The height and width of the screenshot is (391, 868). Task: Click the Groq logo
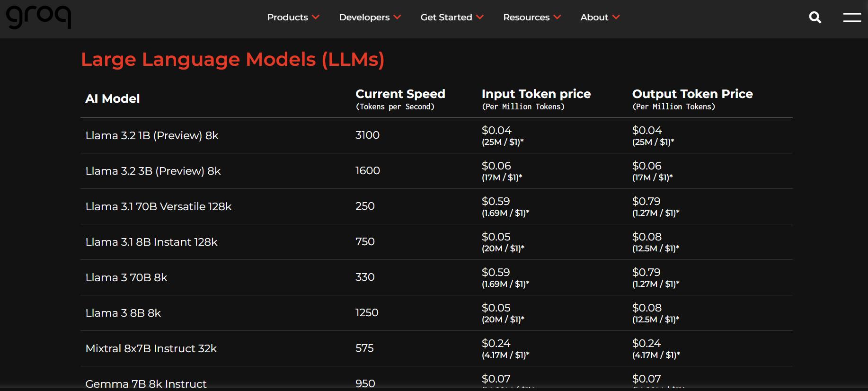(38, 17)
